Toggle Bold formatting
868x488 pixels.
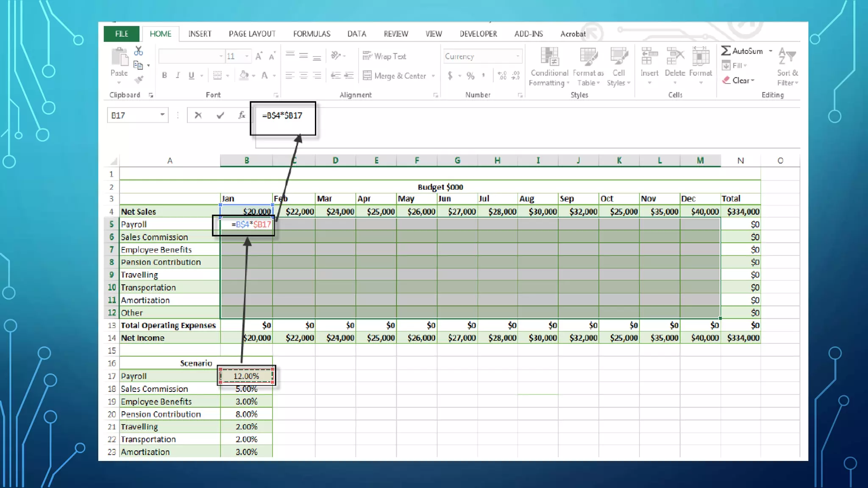pyautogui.click(x=164, y=75)
